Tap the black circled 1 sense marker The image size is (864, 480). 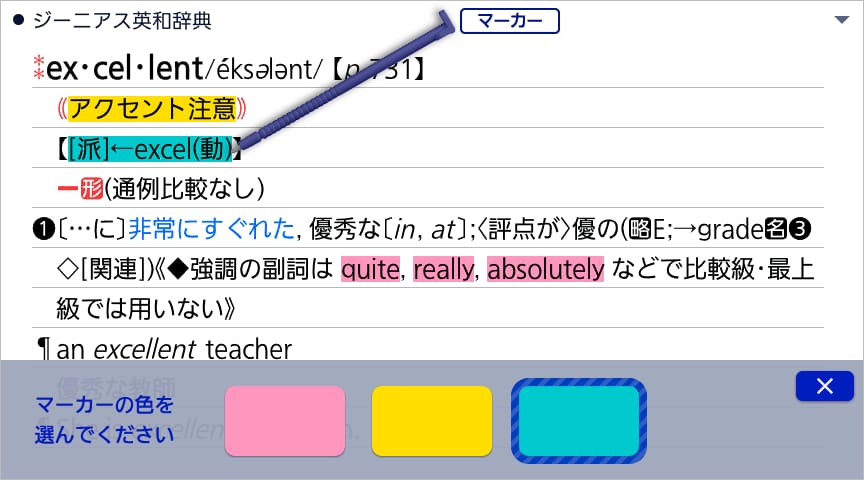tap(44, 229)
